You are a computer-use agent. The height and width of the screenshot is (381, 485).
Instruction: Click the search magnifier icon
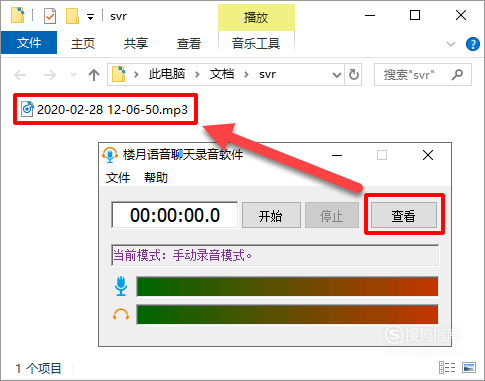[x=457, y=74]
